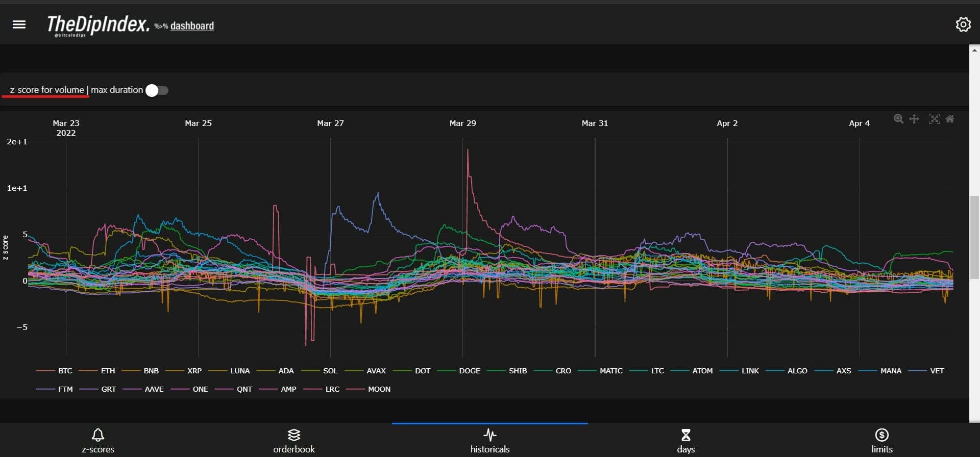Hide the BTC series in legend

[64, 371]
